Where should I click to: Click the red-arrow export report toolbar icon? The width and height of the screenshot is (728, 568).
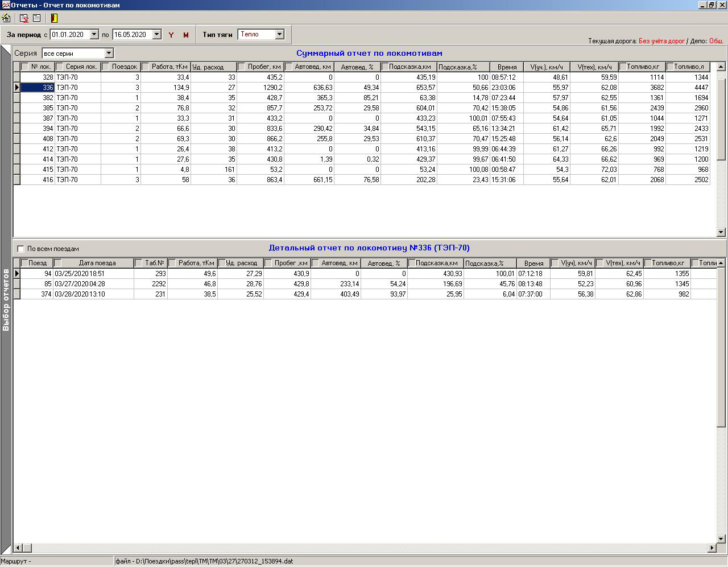click(24, 18)
